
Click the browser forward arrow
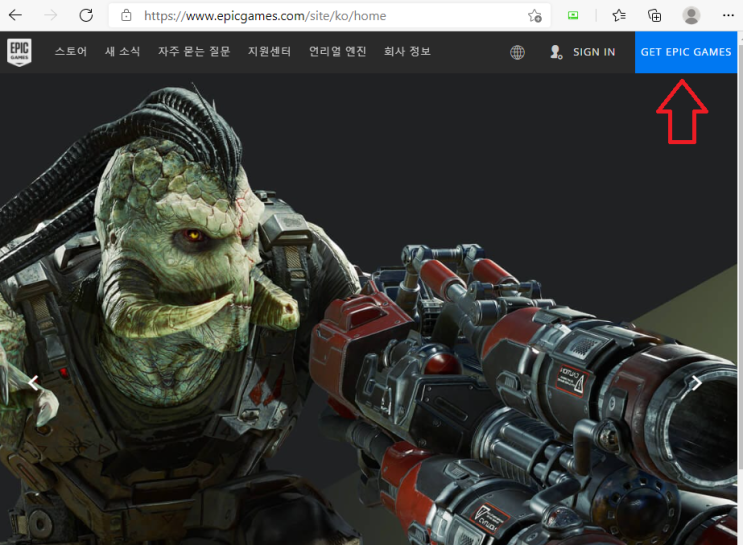coord(51,16)
